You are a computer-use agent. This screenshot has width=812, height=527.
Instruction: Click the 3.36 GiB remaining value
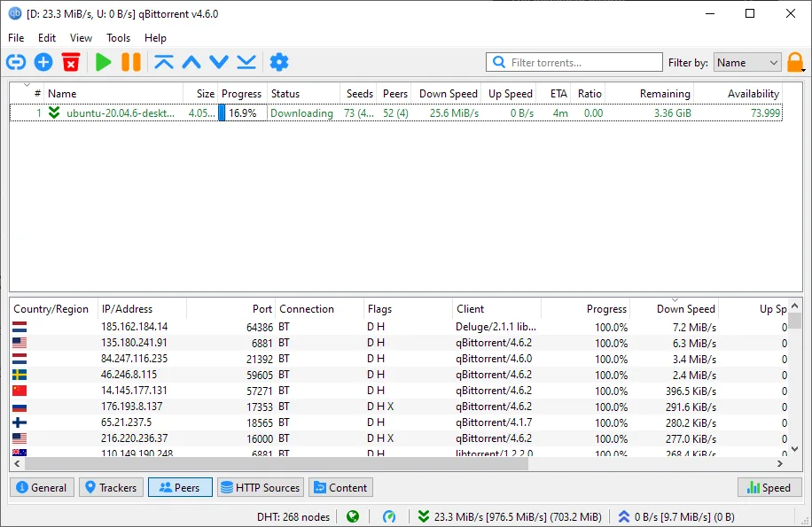click(x=672, y=112)
